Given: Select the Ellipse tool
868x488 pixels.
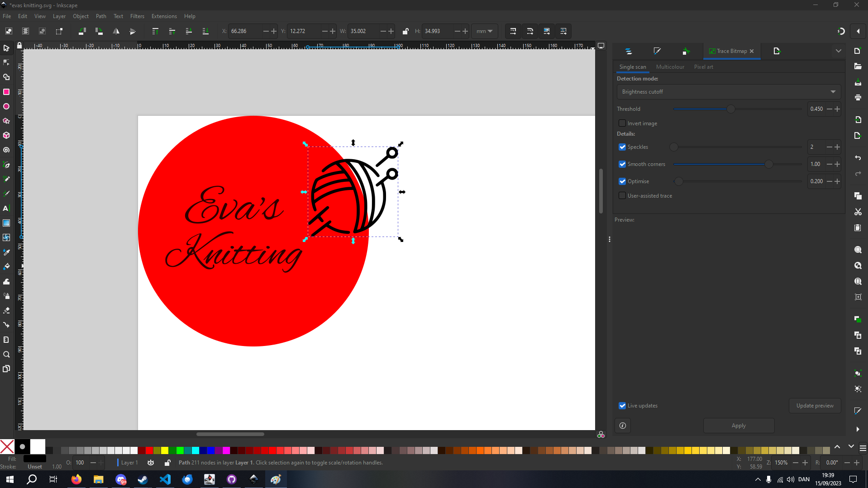Looking at the screenshot, I should tap(6, 106).
